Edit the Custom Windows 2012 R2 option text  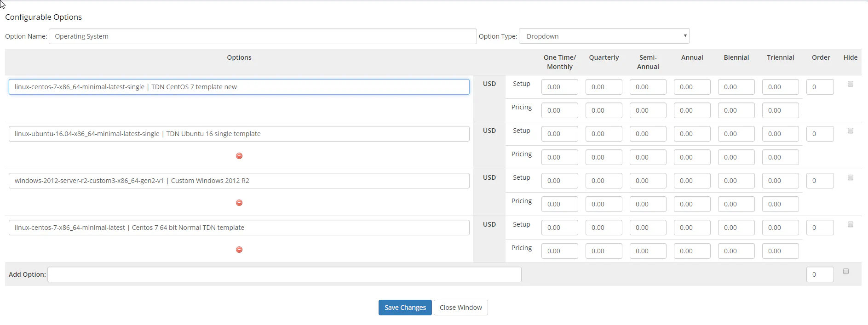[x=239, y=181]
